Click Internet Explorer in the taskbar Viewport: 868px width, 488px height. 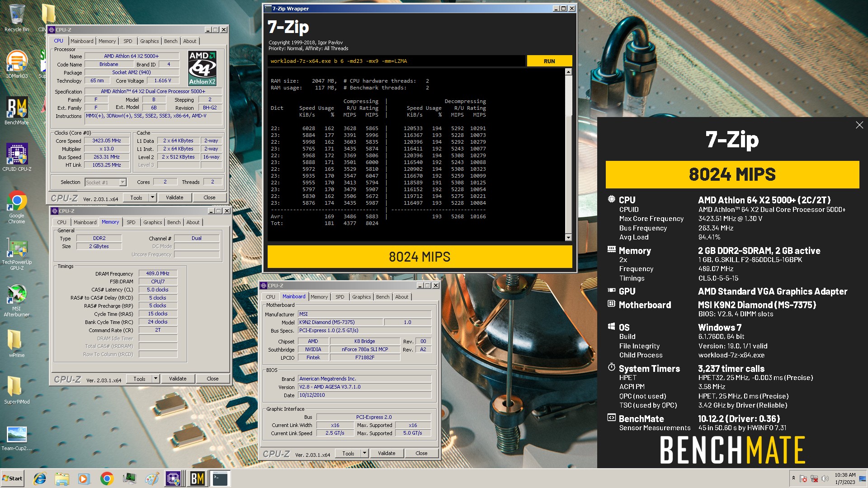pyautogui.click(x=40, y=479)
